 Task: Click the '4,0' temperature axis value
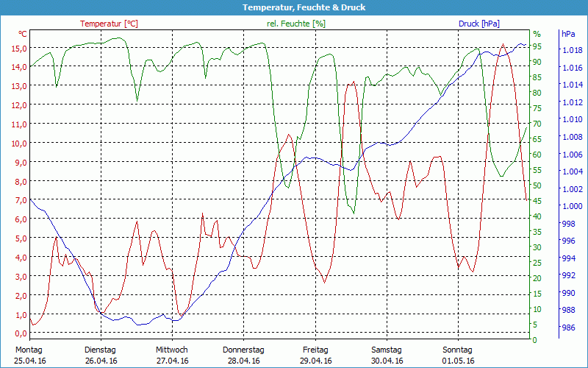pyautogui.click(x=21, y=258)
